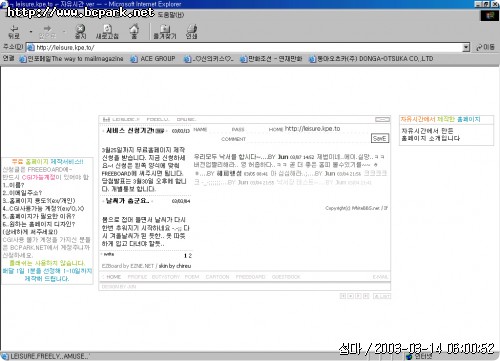Click the NAME input field
This screenshot has height=361, width=500.
[x=220, y=129]
